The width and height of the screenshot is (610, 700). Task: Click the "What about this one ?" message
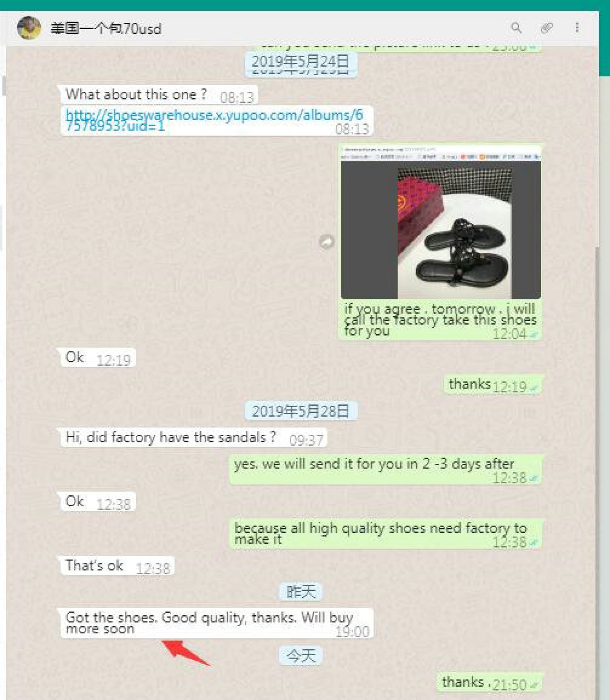click(x=159, y=95)
